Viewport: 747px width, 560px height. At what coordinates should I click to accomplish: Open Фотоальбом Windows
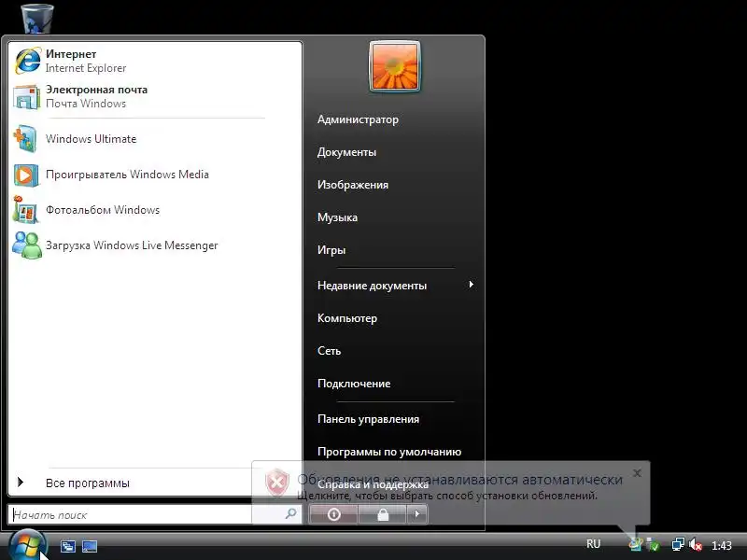155,210
